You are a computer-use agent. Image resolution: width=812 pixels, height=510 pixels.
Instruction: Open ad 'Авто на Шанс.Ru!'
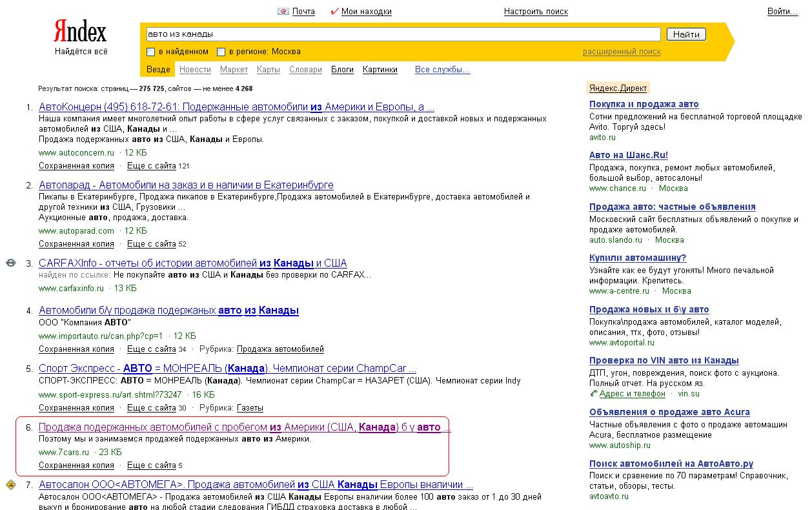629,156
